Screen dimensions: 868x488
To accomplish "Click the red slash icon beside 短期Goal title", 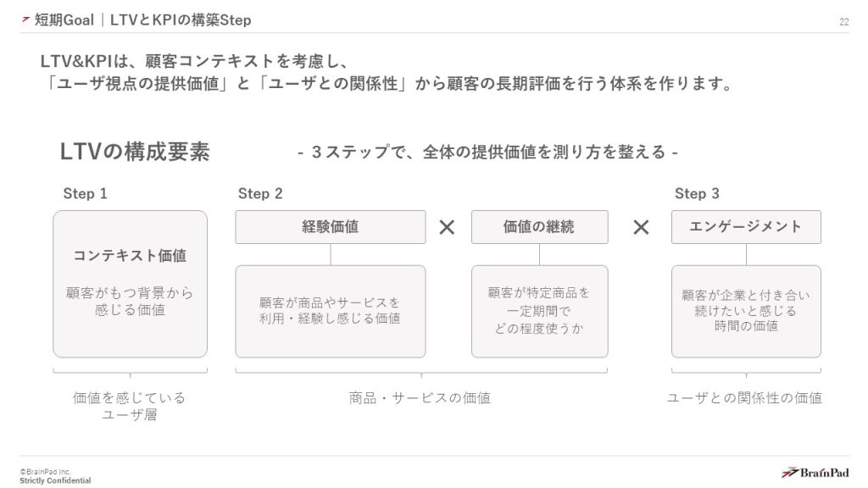I will 25,19.
